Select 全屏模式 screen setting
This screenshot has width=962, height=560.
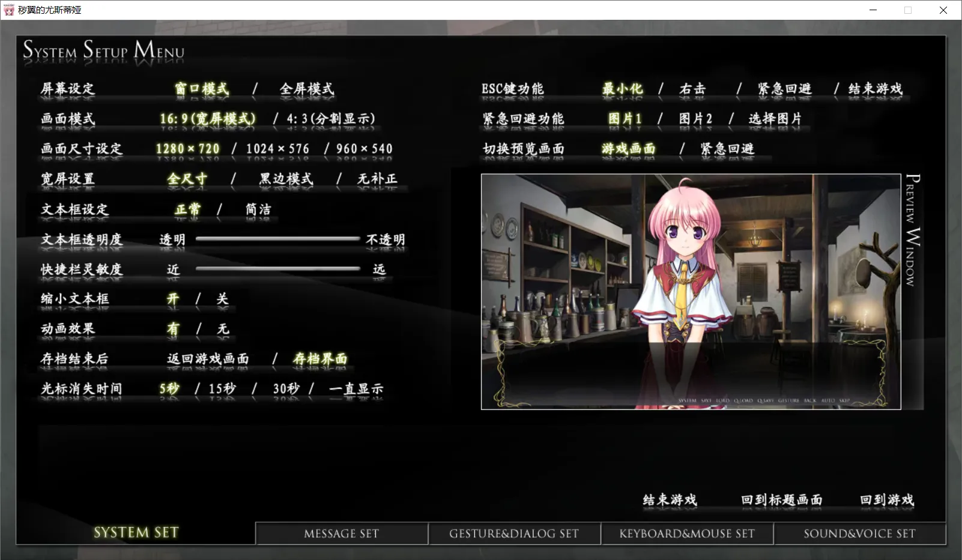[307, 89]
